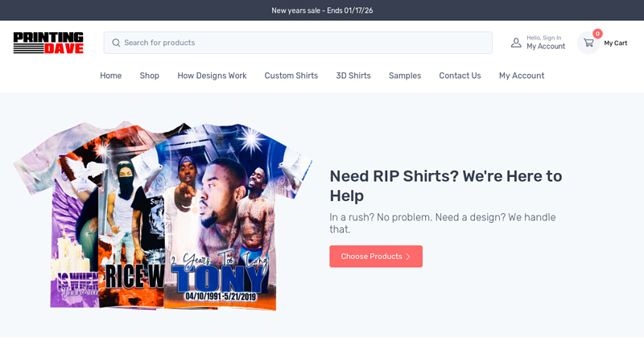This screenshot has height=362, width=644.
Task: Click the In a rush? subtitle text
Action: [443, 223]
